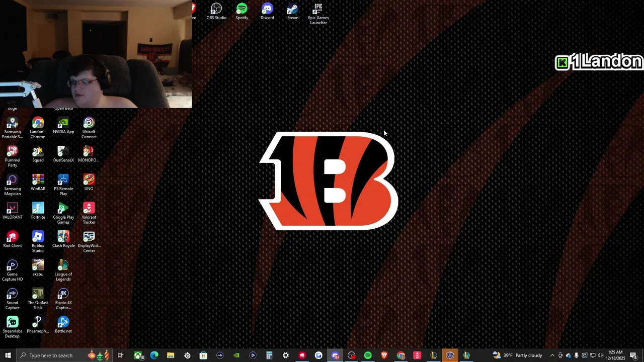The height and width of the screenshot is (362, 644).
Task: Open Brave browser from taskbar
Action: pos(384,355)
